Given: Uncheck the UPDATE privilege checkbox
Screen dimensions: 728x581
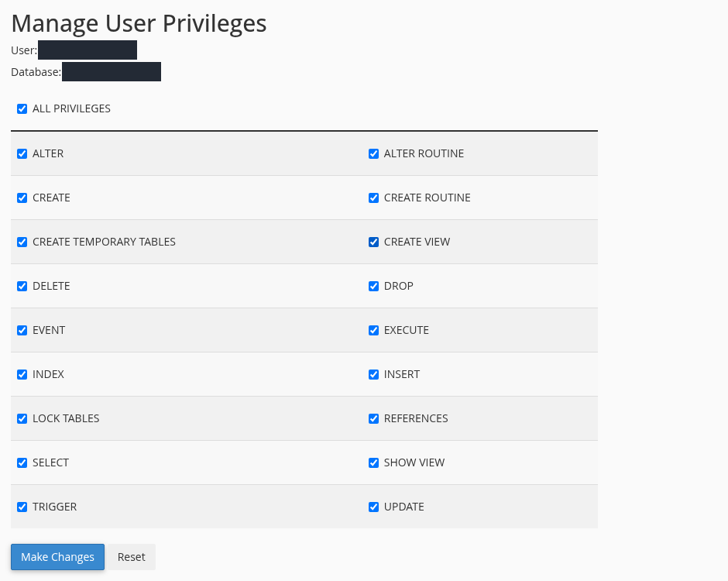Looking at the screenshot, I should click(x=373, y=507).
